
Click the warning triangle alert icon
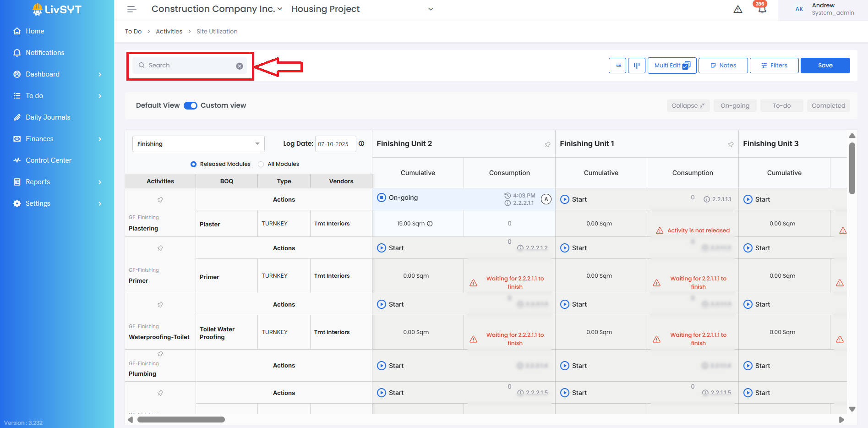(738, 9)
